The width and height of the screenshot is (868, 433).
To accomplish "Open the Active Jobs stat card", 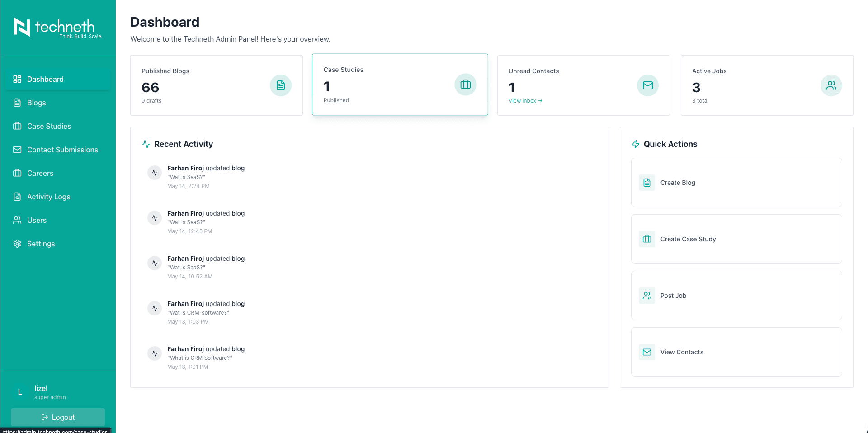I will (767, 85).
